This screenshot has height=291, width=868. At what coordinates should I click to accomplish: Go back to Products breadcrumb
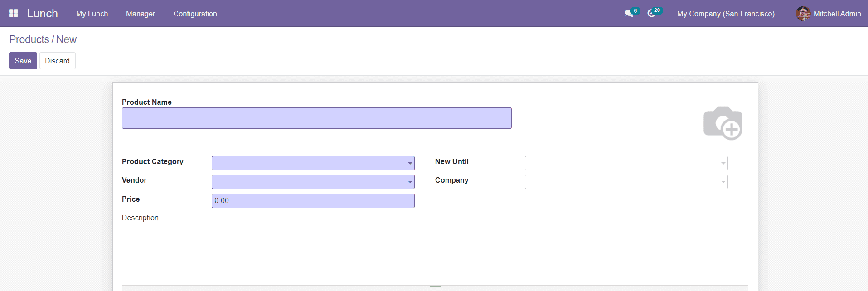point(29,39)
